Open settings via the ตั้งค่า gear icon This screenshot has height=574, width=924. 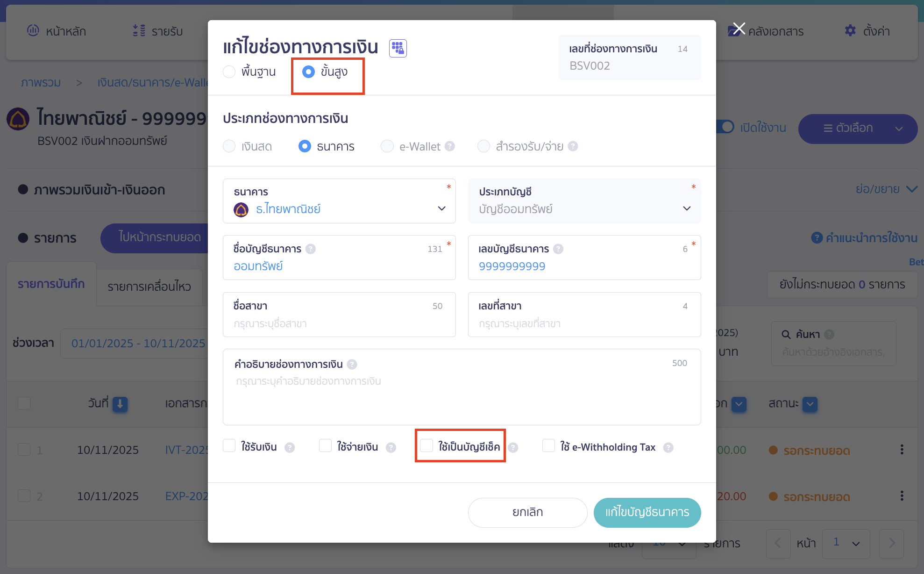click(851, 31)
